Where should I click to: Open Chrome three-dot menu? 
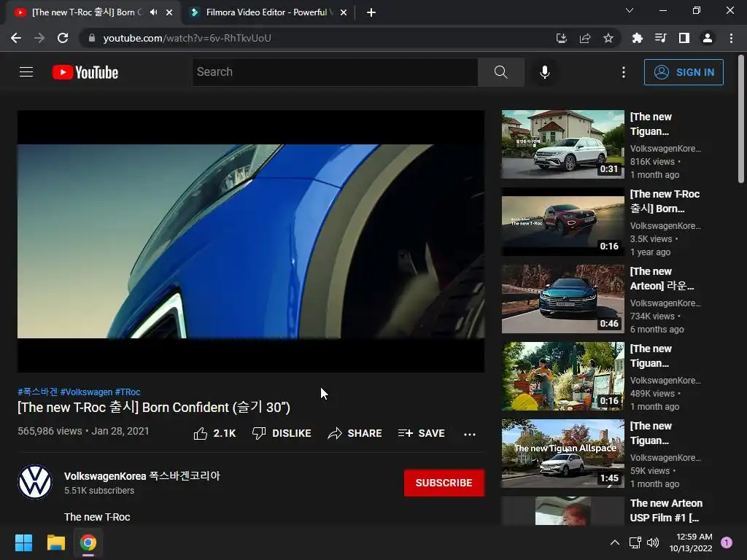(x=731, y=38)
